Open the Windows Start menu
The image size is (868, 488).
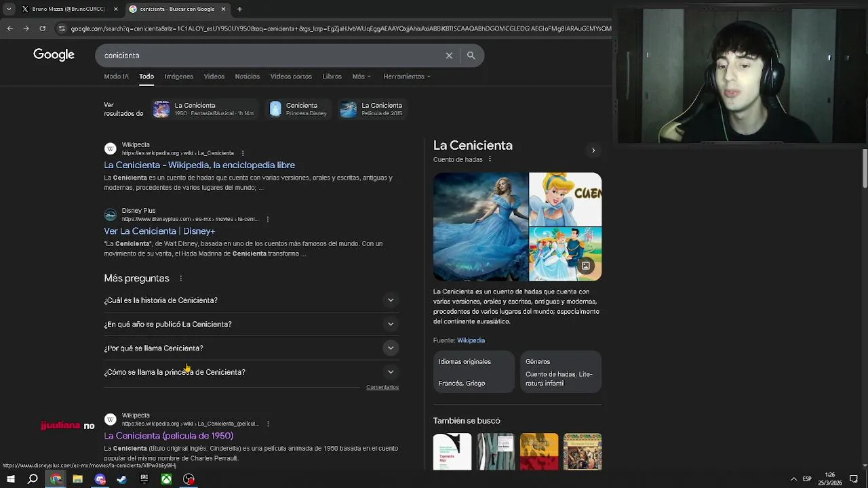[x=10, y=479]
